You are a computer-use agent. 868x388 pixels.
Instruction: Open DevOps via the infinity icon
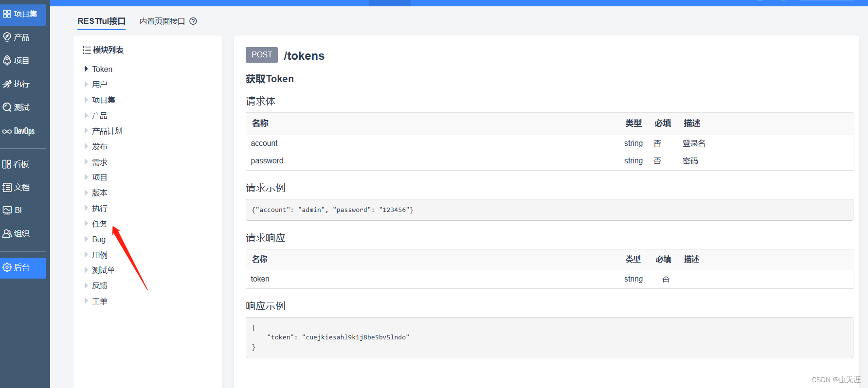[7, 131]
